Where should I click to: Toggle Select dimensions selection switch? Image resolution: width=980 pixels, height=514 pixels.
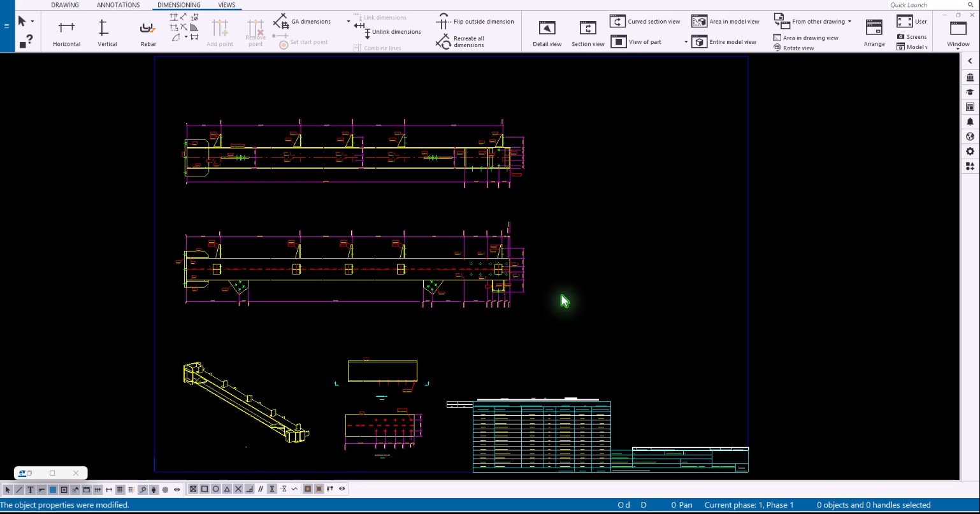click(x=97, y=489)
